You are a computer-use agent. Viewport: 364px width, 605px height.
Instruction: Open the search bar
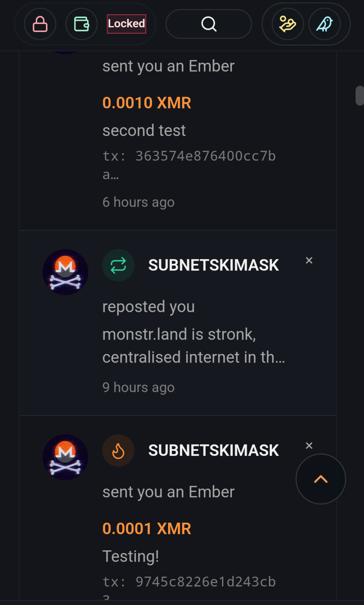(x=209, y=24)
